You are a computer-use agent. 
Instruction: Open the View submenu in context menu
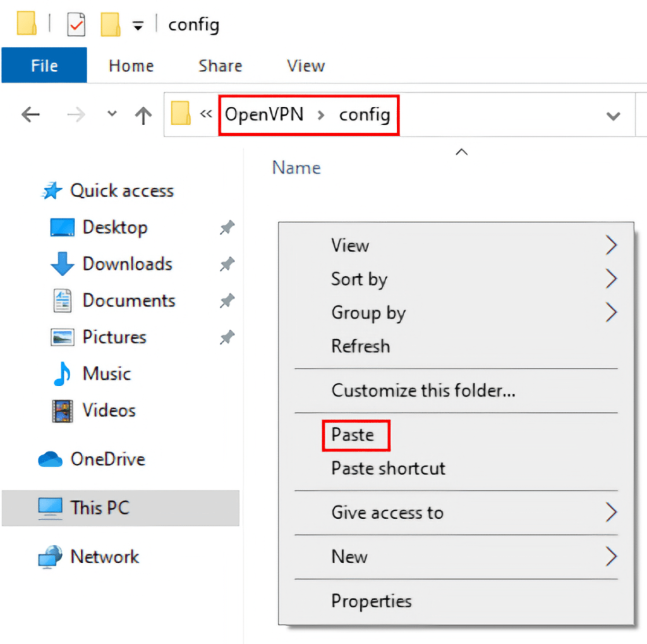[x=456, y=245]
